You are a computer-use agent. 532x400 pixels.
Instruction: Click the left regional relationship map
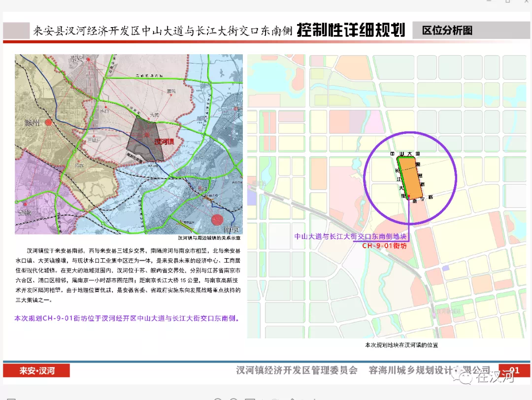point(129,144)
